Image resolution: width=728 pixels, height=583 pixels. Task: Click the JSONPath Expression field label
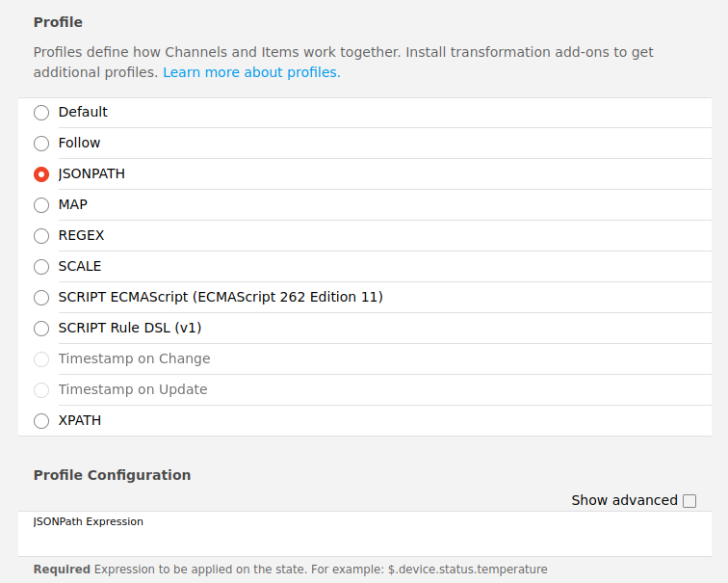point(89,521)
